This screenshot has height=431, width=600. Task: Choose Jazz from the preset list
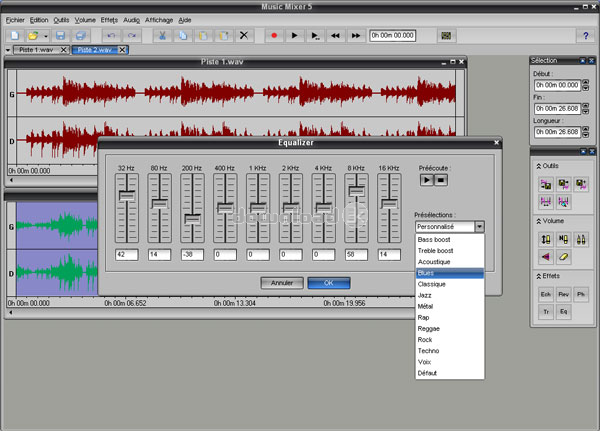424,295
